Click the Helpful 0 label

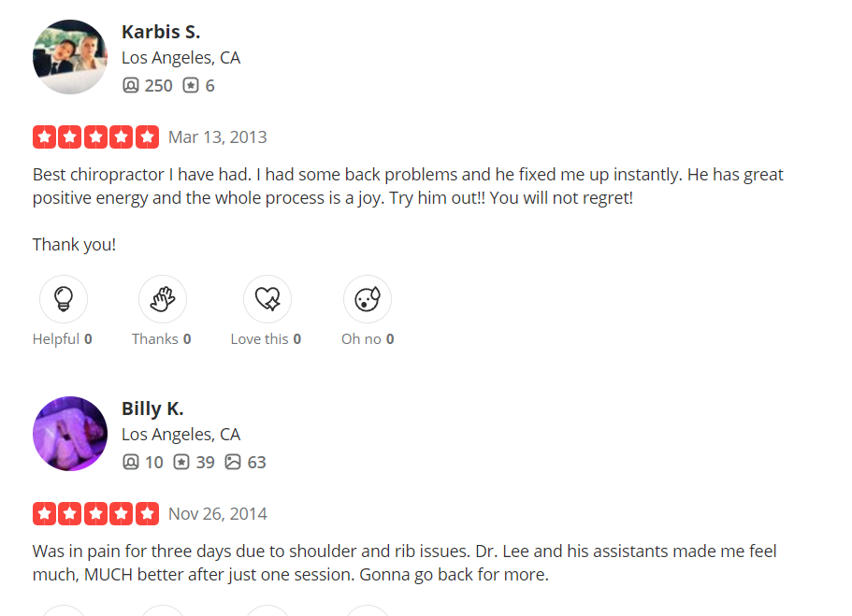tap(63, 339)
